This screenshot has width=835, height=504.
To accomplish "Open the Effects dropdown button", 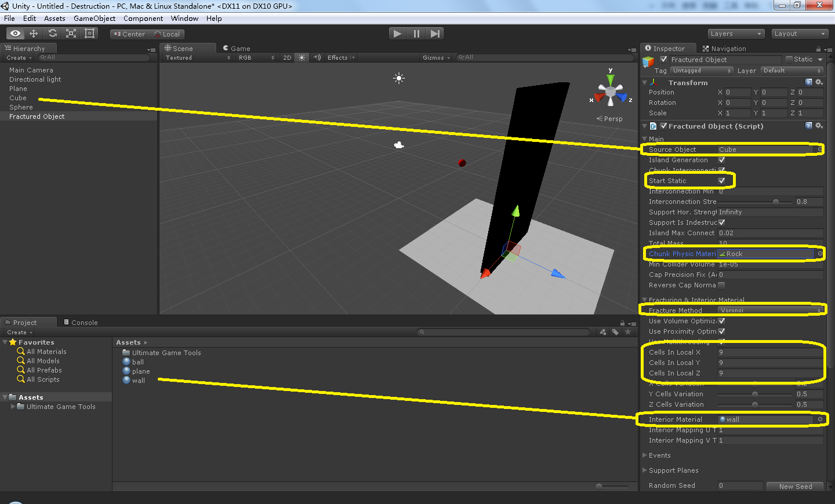I will [x=340, y=57].
